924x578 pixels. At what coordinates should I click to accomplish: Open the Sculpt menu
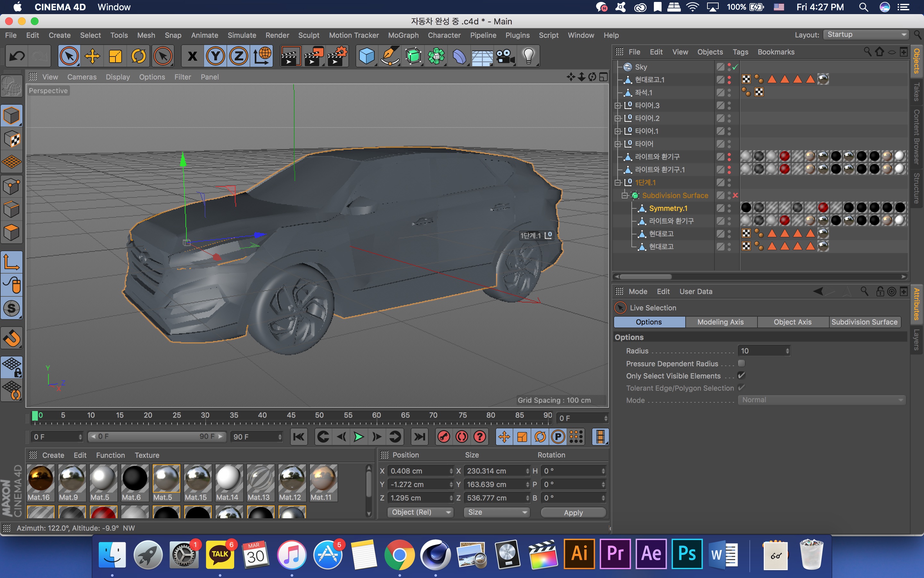click(309, 35)
